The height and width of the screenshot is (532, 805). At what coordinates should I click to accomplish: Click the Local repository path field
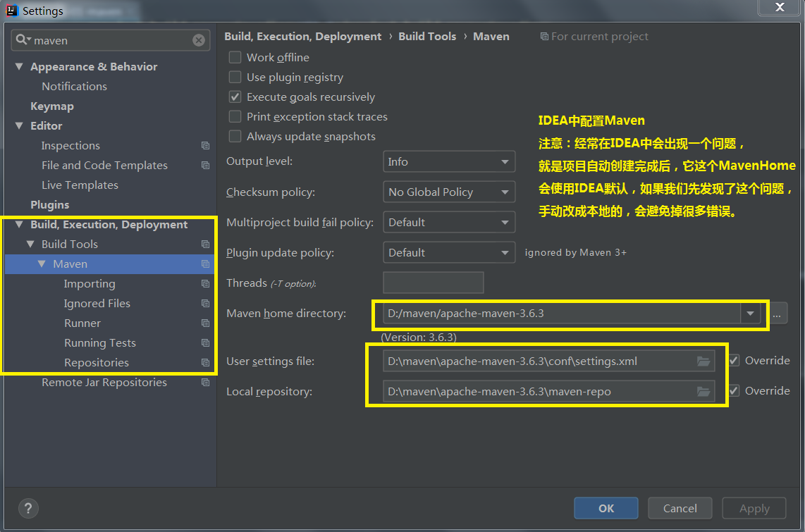pyautogui.click(x=549, y=392)
